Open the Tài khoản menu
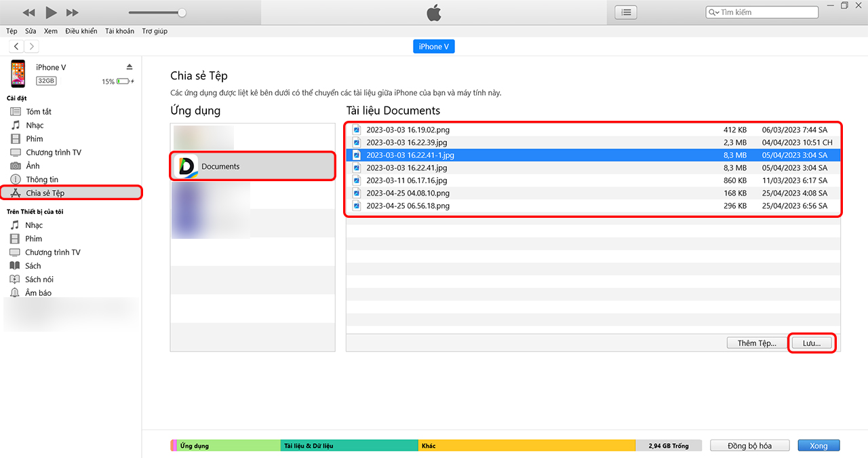868x458 pixels. point(119,31)
